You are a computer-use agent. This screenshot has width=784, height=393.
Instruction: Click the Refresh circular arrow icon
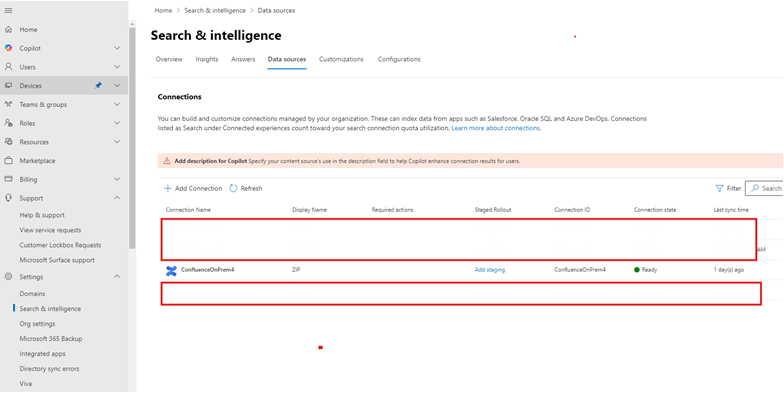click(233, 188)
